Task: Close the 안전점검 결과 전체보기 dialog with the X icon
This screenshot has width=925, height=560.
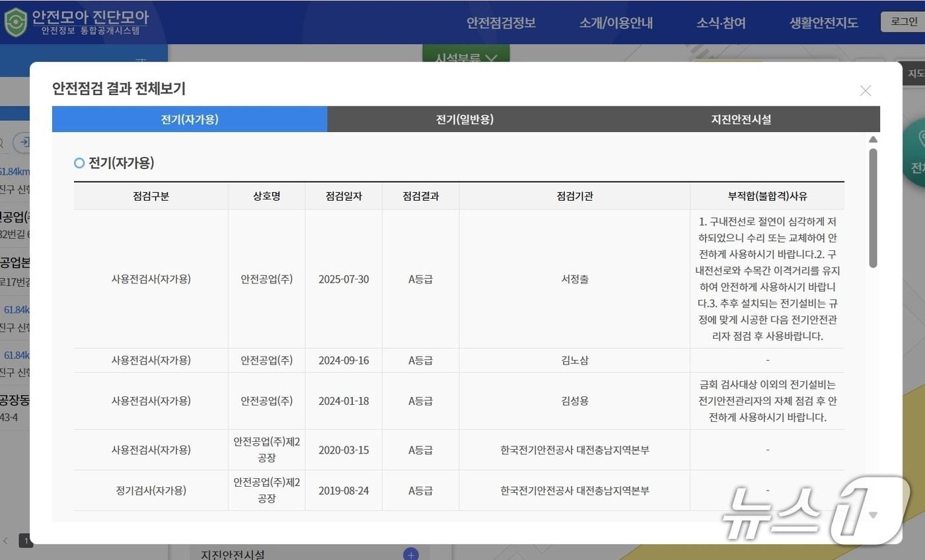Action: click(866, 90)
